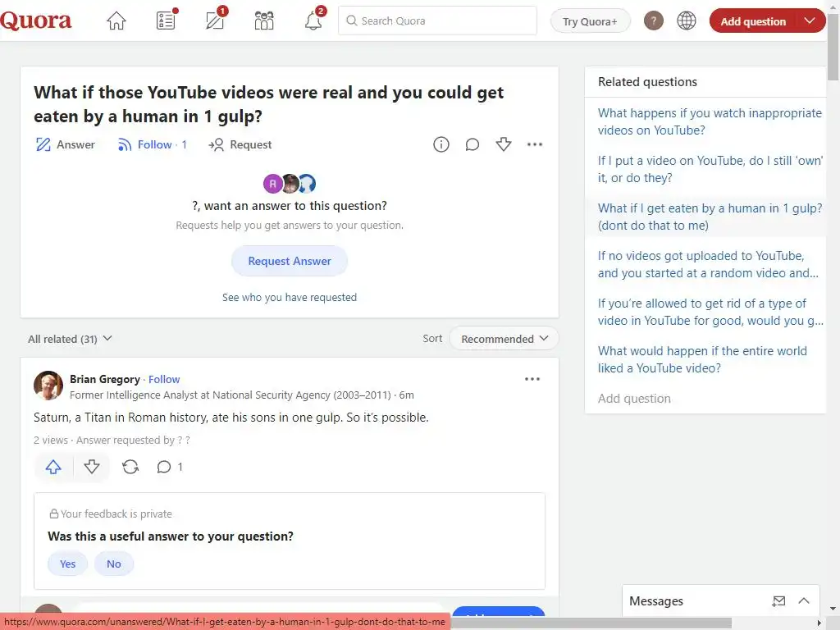Downvote Brian Gregory's answer

(x=92, y=467)
